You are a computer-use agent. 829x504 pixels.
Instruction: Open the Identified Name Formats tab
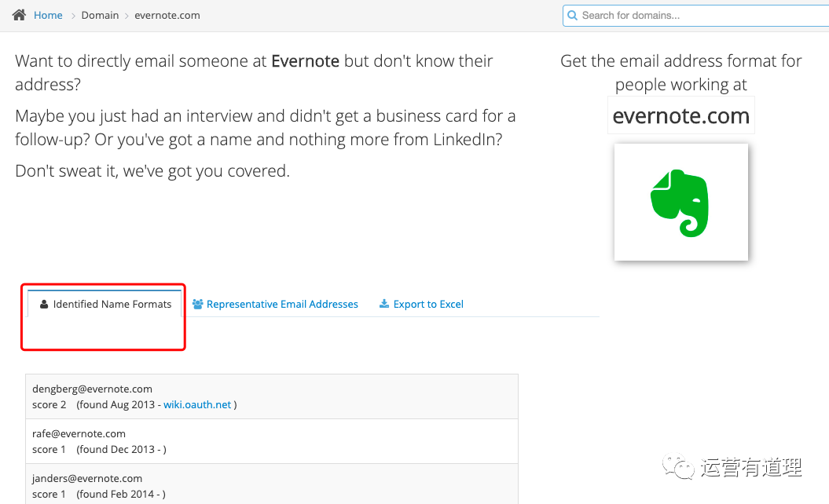point(105,304)
